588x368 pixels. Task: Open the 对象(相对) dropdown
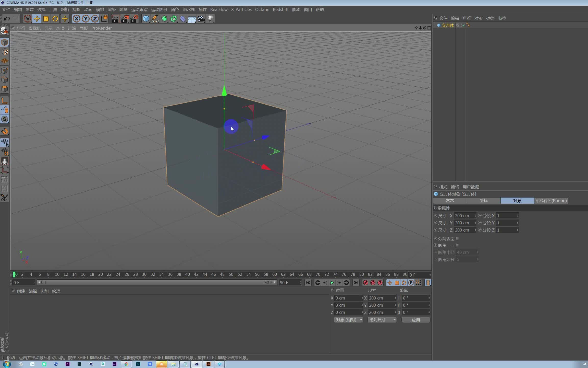pyautogui.click(x=348, y=320)
